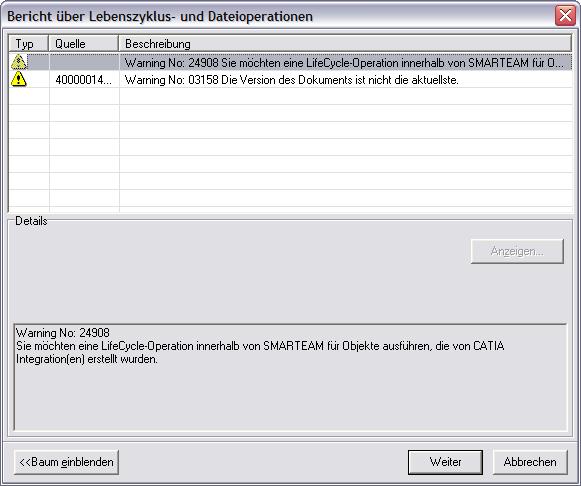581x486 pixels.
Task: Click the warning icon of the 24908 row
Action: pyautogui.click(x=19, y=62)
